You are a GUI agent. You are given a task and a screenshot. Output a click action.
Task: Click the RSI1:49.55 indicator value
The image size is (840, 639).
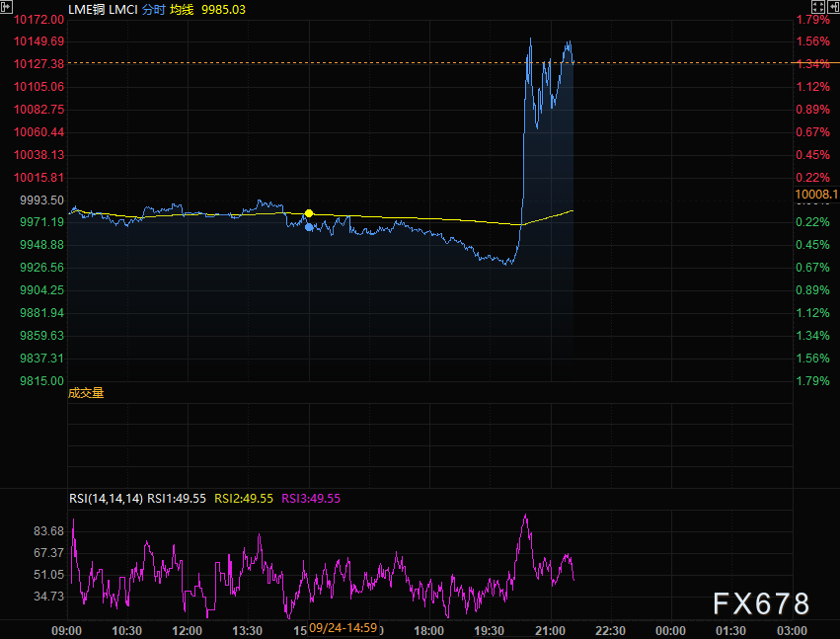177,499
